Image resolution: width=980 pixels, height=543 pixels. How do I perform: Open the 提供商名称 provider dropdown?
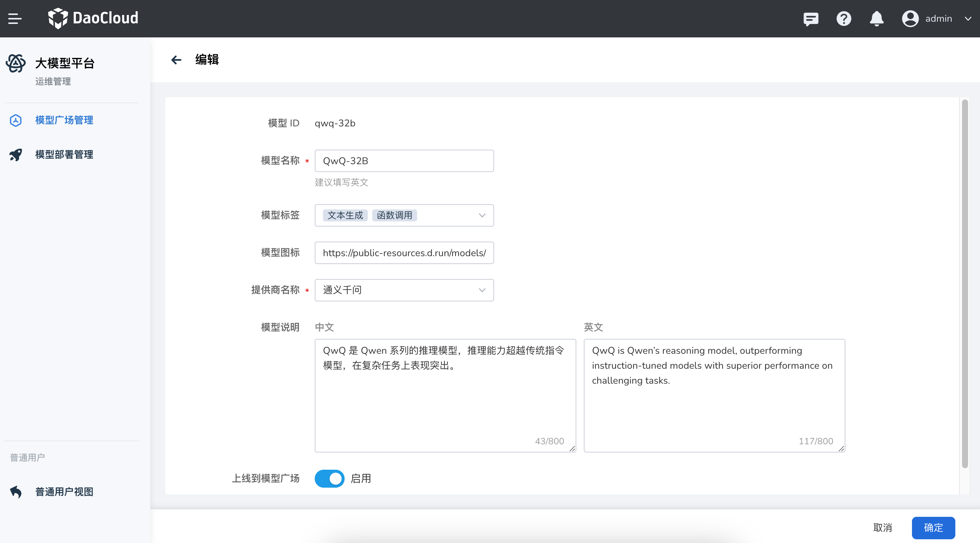pyautogui.click(x=482, y=289)
